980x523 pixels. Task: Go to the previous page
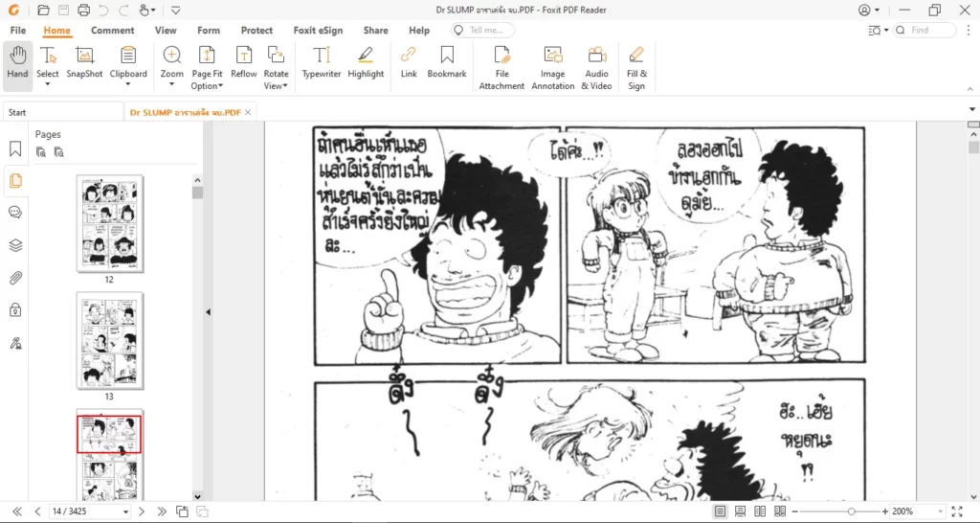(37, 512)
